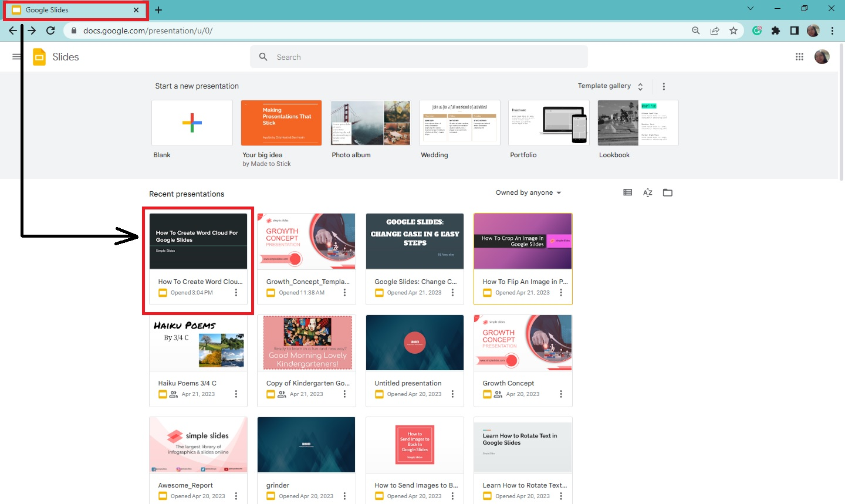Open the Owned by anyone dropdown

point(528,192)
